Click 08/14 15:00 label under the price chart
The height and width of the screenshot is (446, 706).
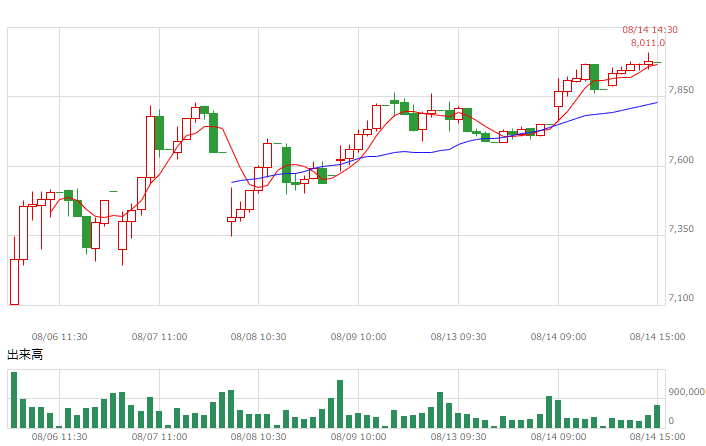point(657,337)
